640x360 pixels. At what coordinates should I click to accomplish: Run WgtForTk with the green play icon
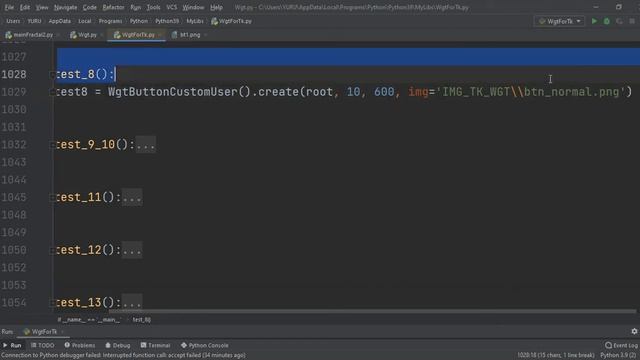coord(594,21)
